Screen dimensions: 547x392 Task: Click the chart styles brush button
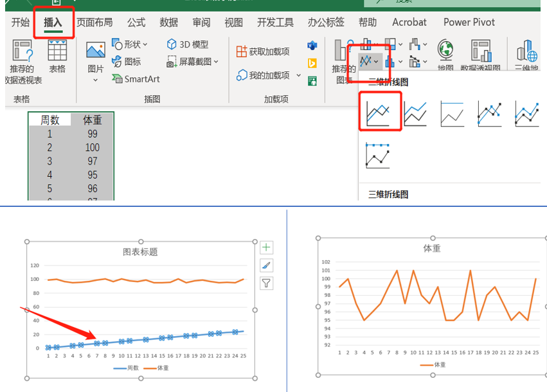click(x=267, y=266)
